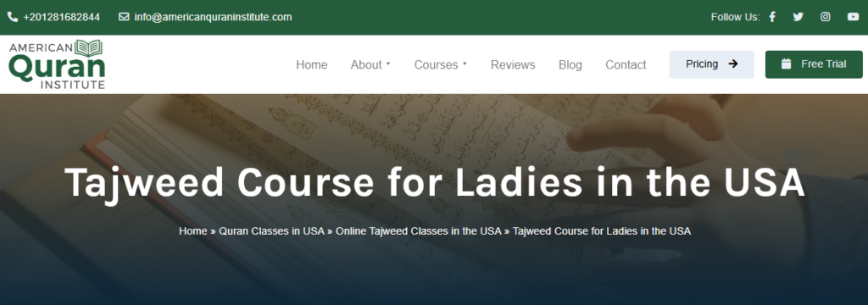
Task: Click the Tajweed Course for Ladies heading
Action: (434, 183)
